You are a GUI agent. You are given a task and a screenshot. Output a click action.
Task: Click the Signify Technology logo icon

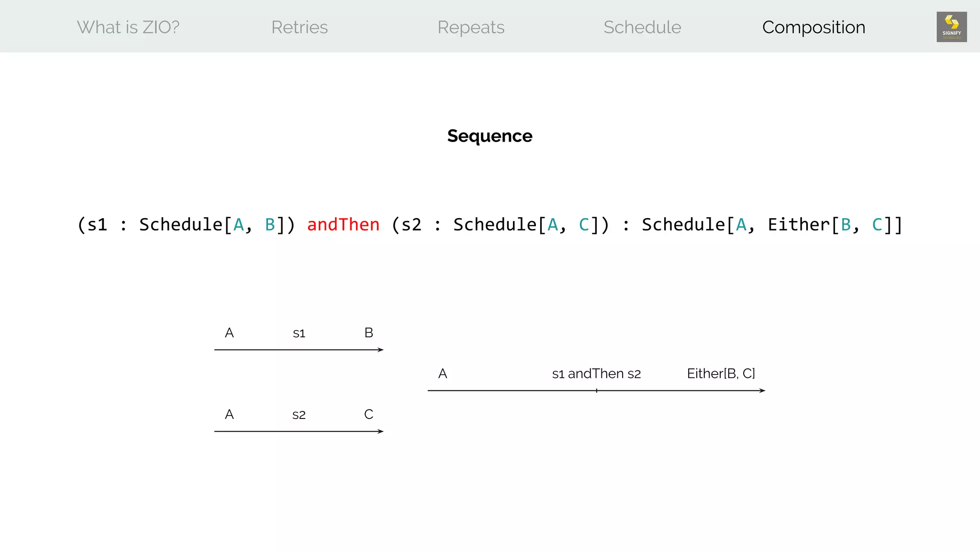coord(952,27)
